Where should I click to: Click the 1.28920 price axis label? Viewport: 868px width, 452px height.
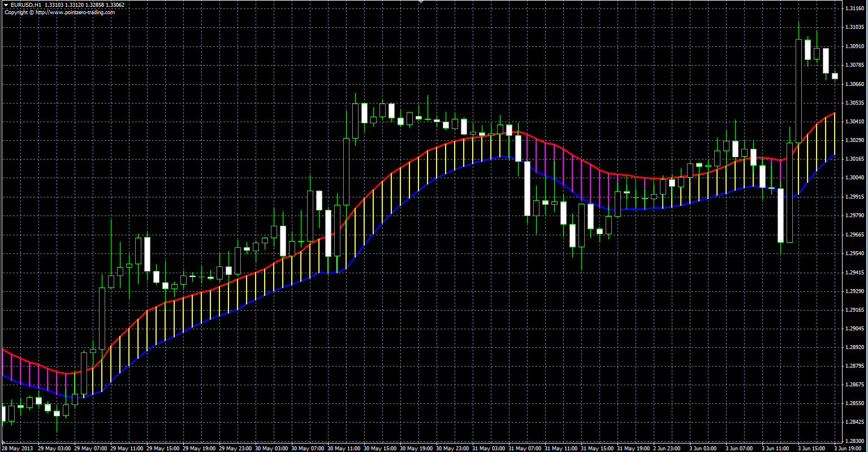coord(854,347)
